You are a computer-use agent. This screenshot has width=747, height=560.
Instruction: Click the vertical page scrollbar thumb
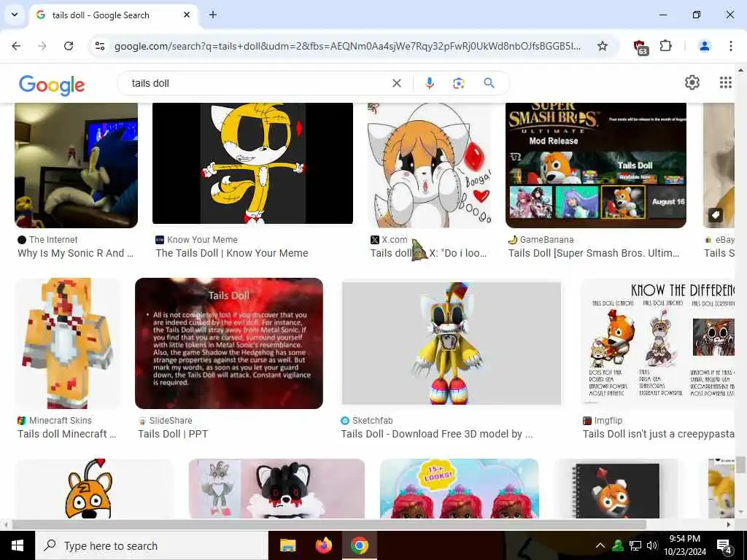(x=740, y=464)
